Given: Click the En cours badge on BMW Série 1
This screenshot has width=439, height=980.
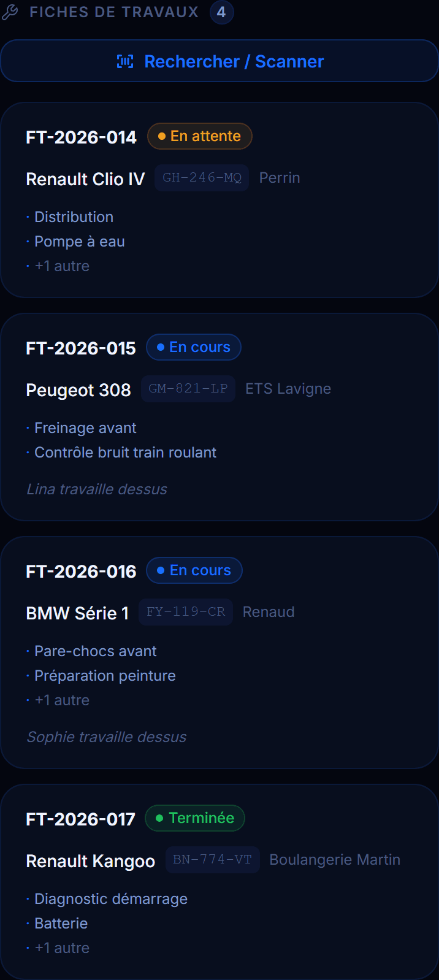Looking at the screenshot, I should (x=194, y=570).
